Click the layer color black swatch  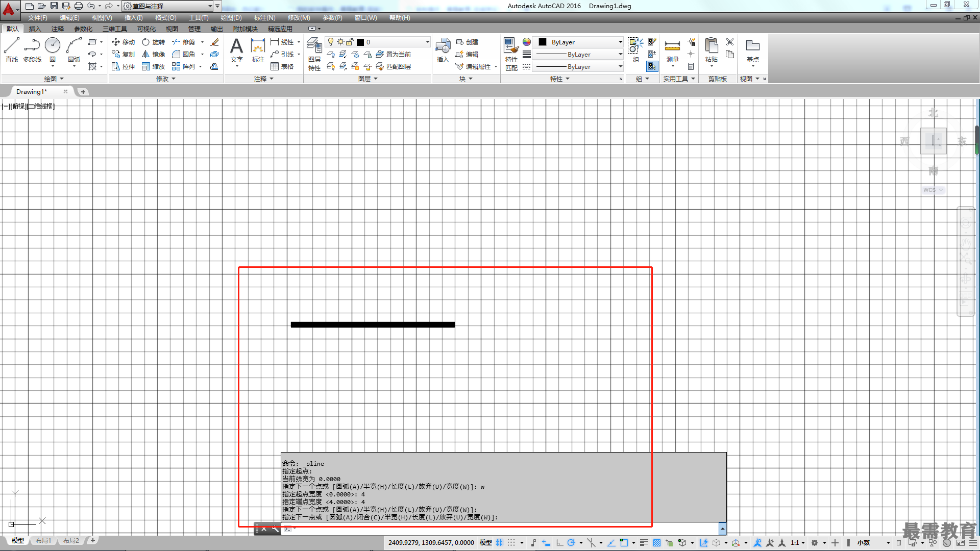(x=360, y=42)
